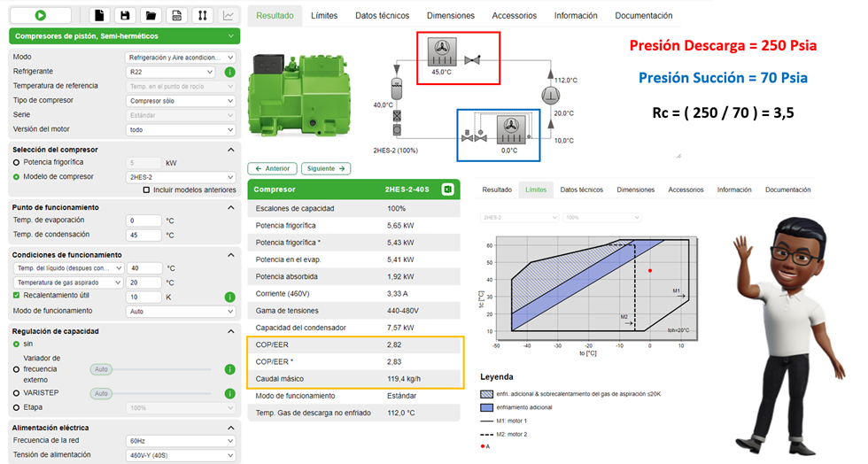This screenshot has width=868, height=464.
Task: Show info for Variador de frecuencia externo
Action: coord(229,369)
